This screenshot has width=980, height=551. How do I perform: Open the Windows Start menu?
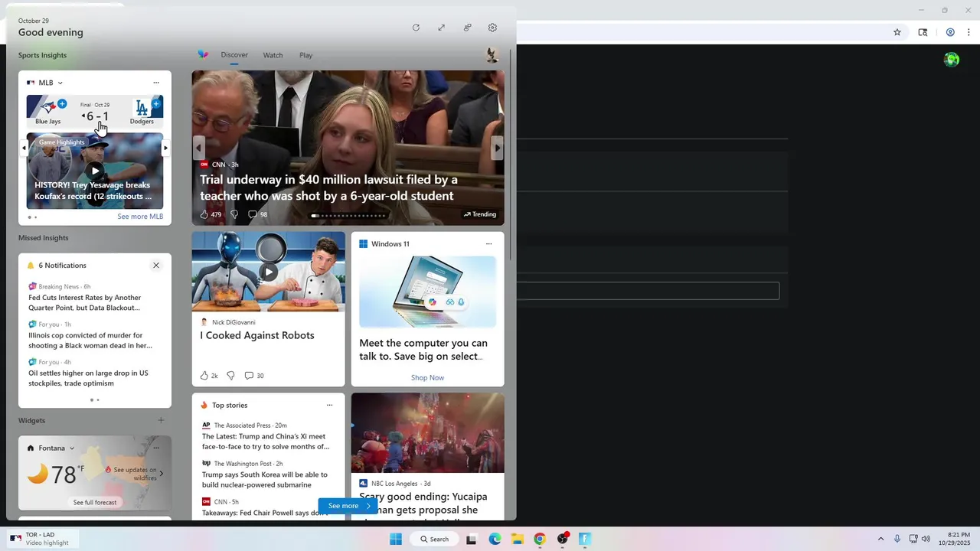click(396, 539)
